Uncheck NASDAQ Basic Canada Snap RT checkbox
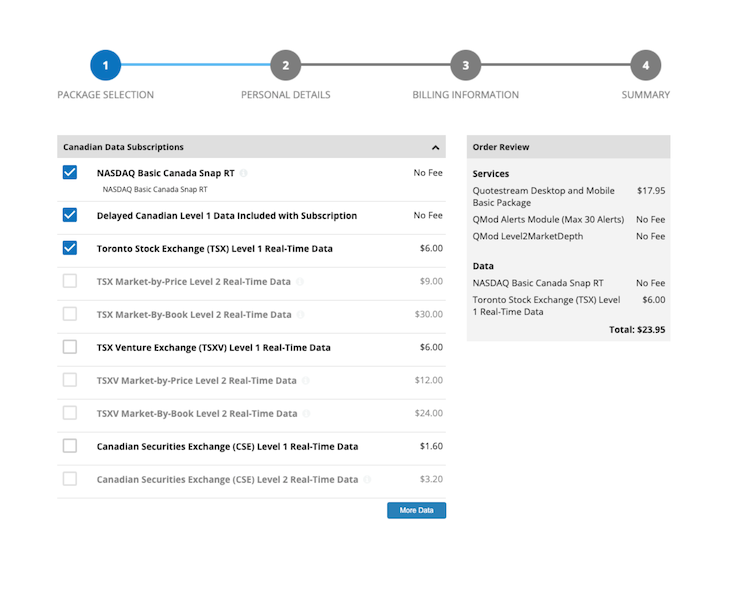Screen dimensions: 750x597 pos(69,173)
